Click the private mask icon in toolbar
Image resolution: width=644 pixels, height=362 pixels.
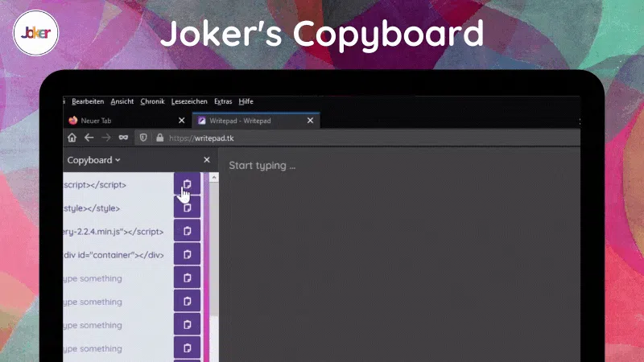pyautogui.click(x=123, y=138)
